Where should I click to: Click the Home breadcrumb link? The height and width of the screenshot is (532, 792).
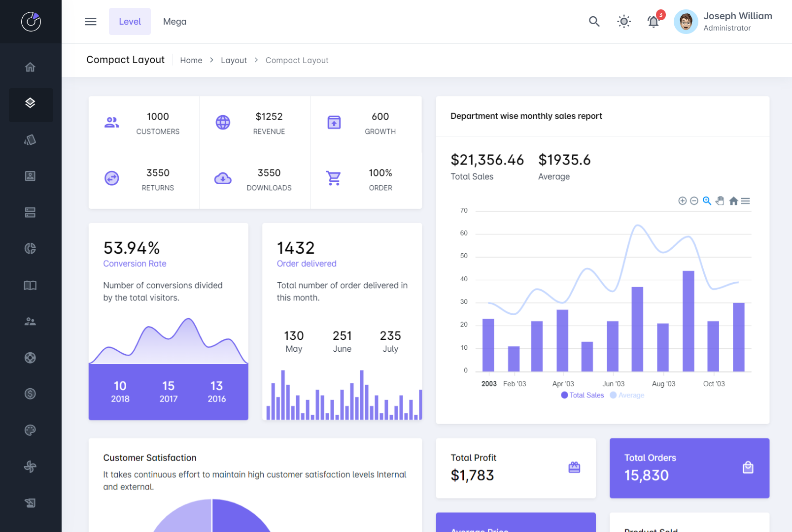[191, 60]
